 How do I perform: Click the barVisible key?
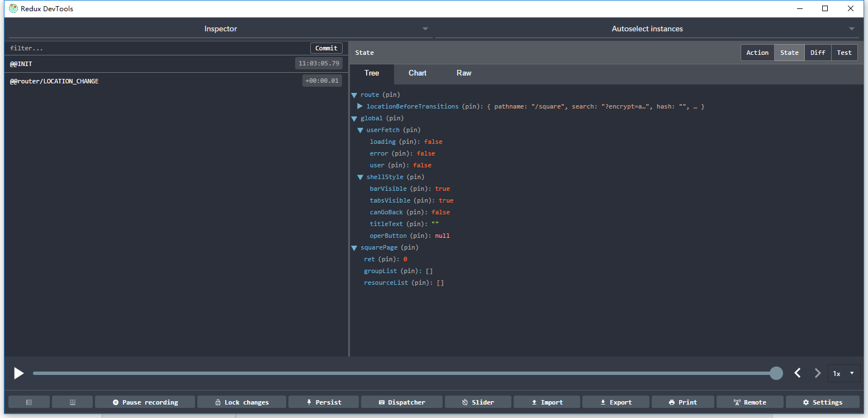point(388,189)
